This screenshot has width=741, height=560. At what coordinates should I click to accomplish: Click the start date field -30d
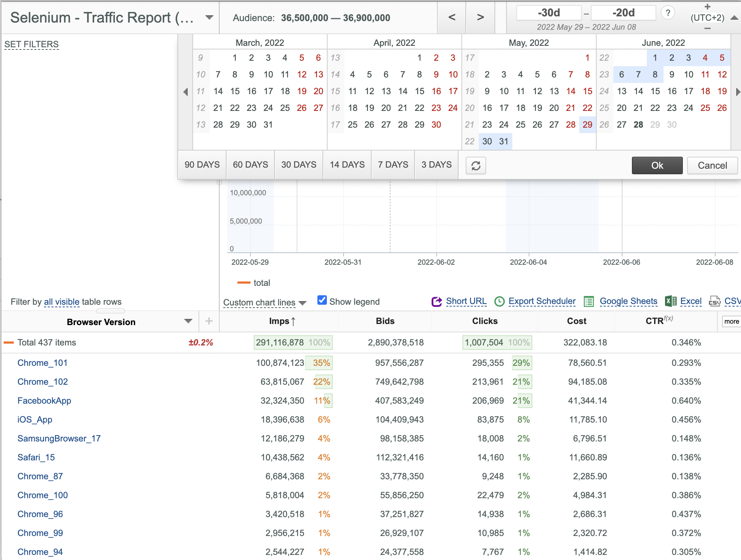pos(549,13)
